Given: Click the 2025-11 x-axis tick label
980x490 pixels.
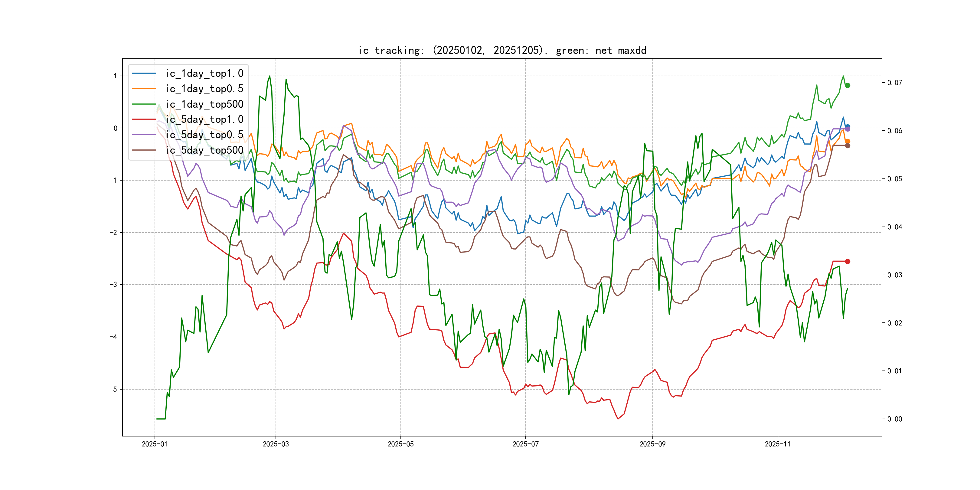Looking at the screenshot, I should 778,444.
